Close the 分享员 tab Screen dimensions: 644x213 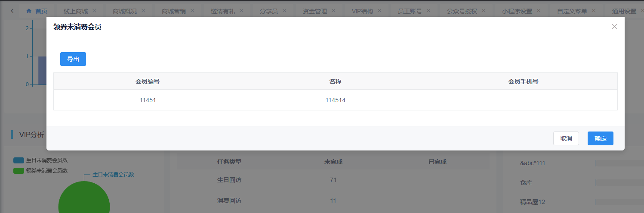coord(284,10)
